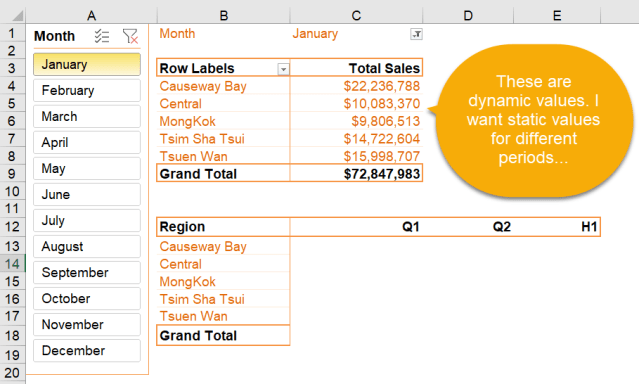
Task: Click the Q1 header cell
Action: click(x=356, y=227)
